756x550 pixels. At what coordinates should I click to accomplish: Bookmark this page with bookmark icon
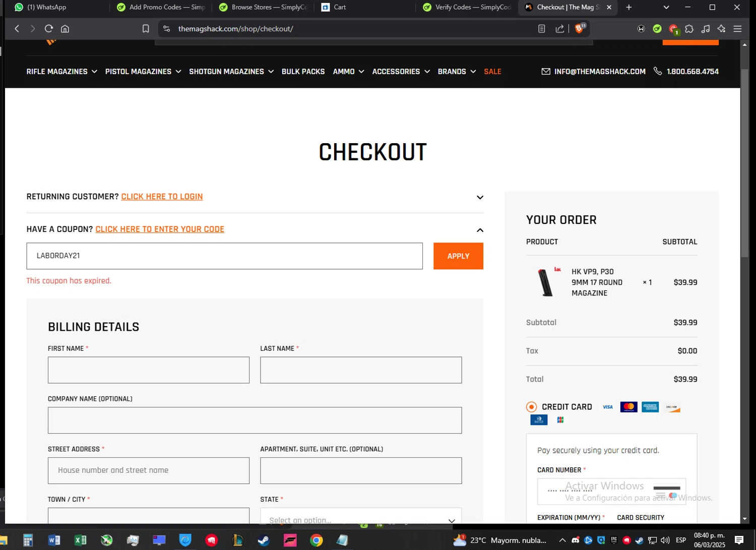[146, 29]
